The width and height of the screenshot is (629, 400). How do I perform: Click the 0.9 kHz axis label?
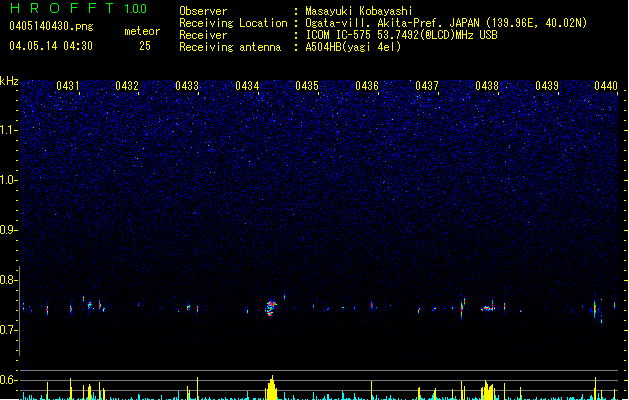[9, 230]
